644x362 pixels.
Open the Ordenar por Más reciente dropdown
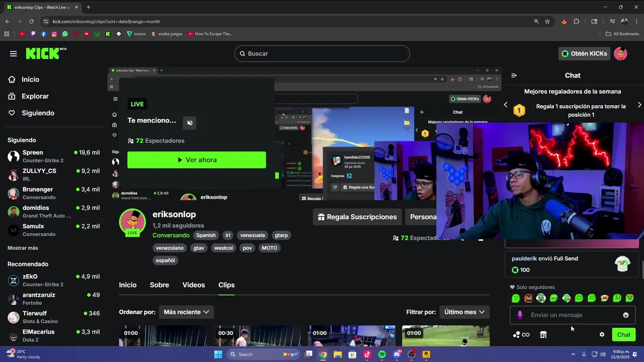point(186,312)
